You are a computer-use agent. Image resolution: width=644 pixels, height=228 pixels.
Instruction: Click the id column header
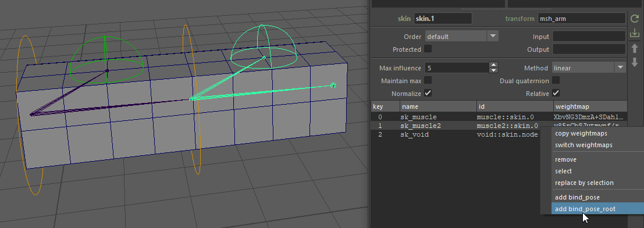point(515,106)
